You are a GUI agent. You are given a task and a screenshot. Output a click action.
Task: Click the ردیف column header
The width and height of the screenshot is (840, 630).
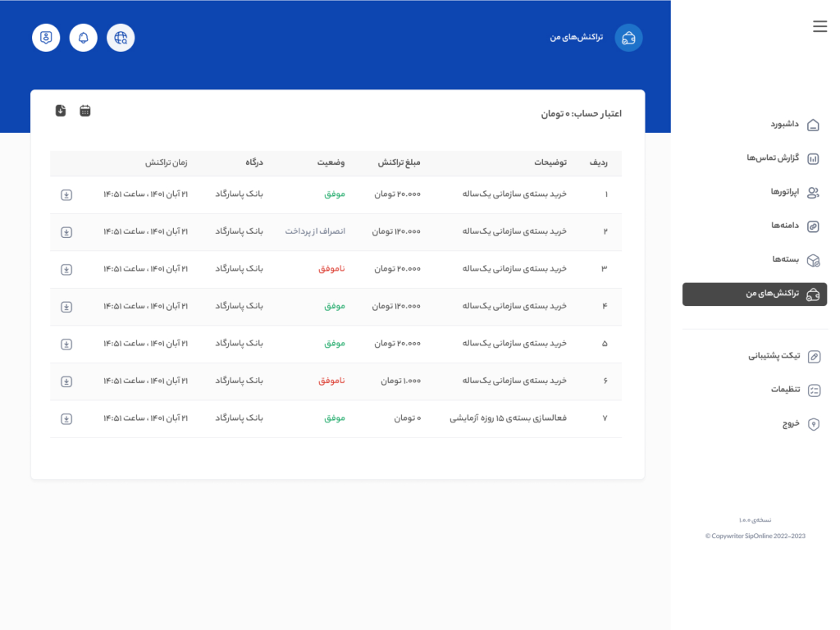coord(598,163)
